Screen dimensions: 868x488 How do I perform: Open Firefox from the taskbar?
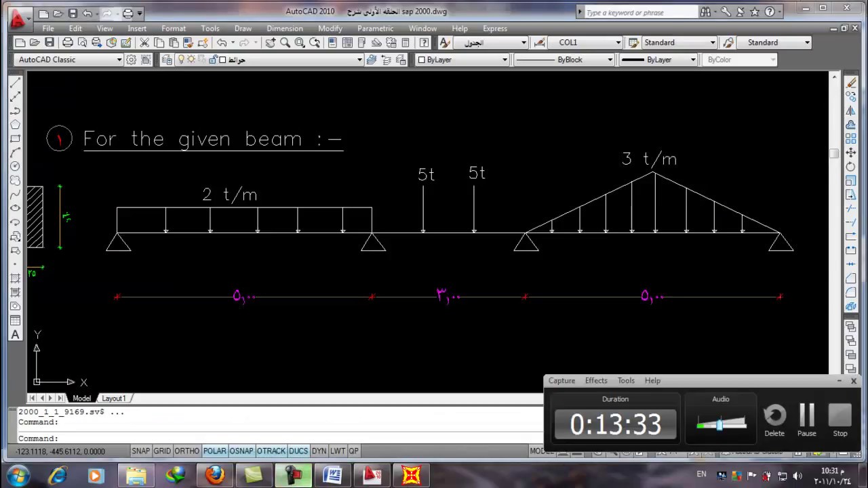tap(215, 475)
